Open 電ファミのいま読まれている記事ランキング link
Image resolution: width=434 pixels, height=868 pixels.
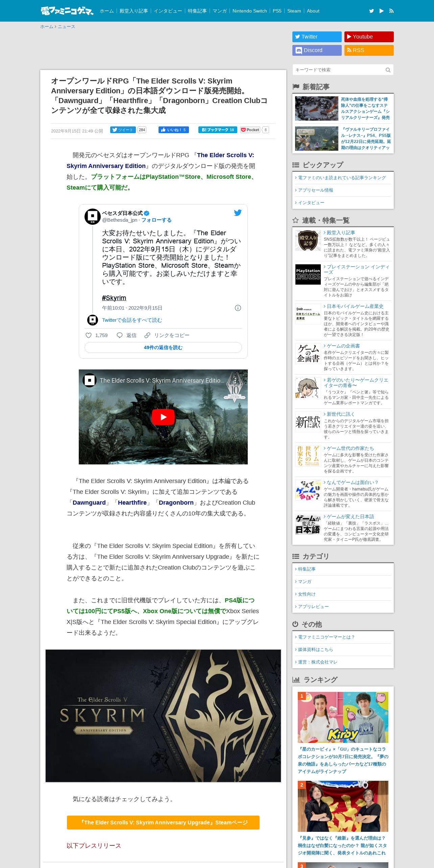click(342, 178)
